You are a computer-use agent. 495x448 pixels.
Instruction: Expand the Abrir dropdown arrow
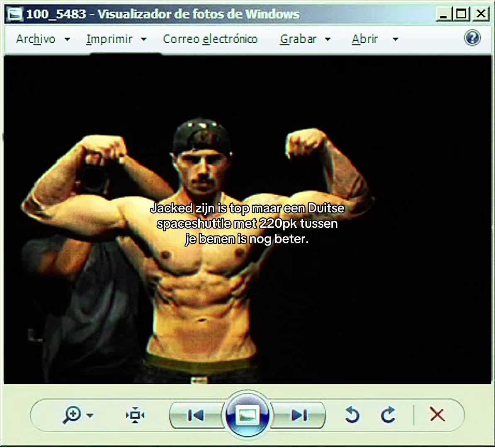point(395,39)
